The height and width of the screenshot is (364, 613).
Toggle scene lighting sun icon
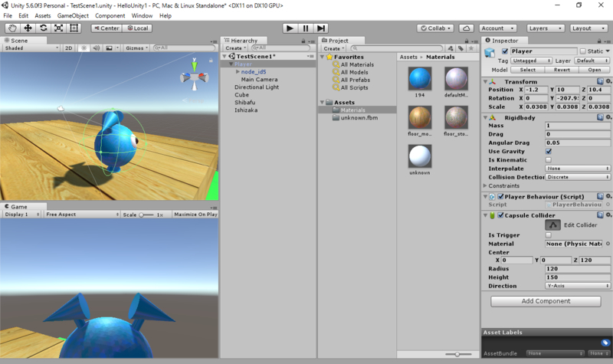coord(84,48)
